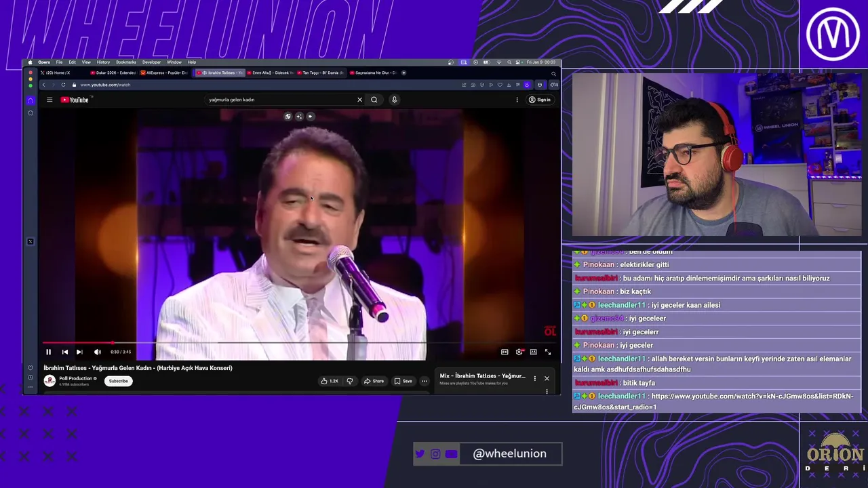The image size is (868, 488).
Task: Click the date and time in menu bar
Action: pos(541,62)
